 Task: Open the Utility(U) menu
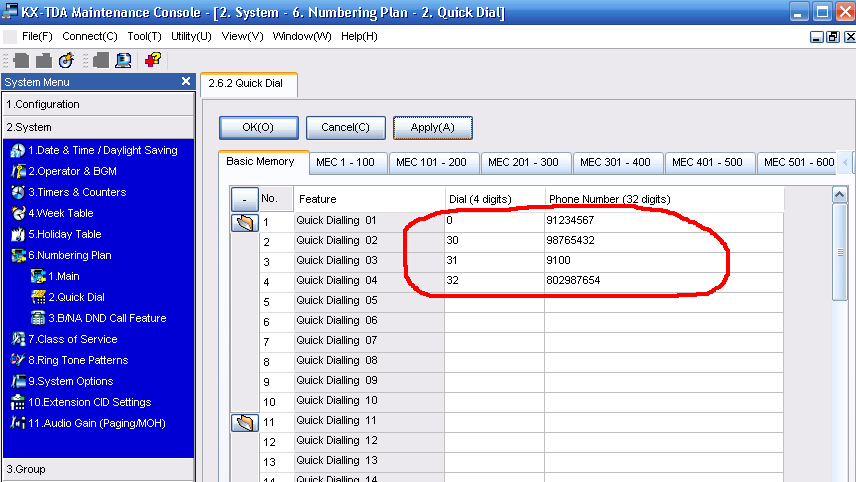191,37
